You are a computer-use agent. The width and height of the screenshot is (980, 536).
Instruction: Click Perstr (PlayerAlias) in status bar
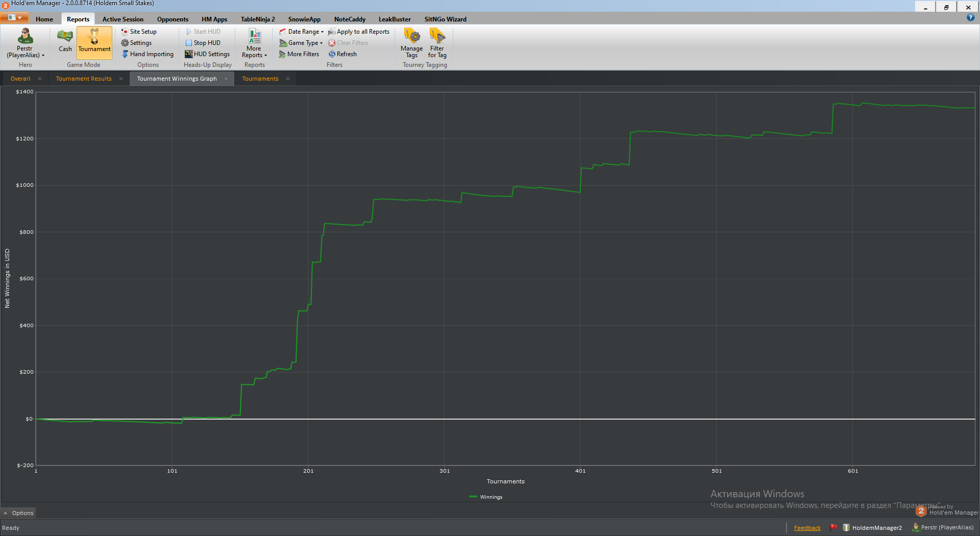[943, 527]
